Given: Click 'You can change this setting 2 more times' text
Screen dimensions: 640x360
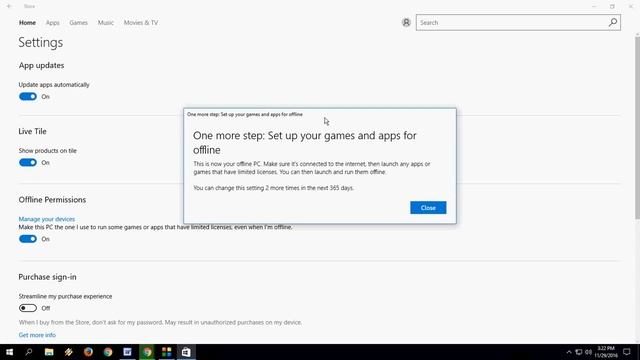Looking at the screenshot, I should click(x=273, y=188).
